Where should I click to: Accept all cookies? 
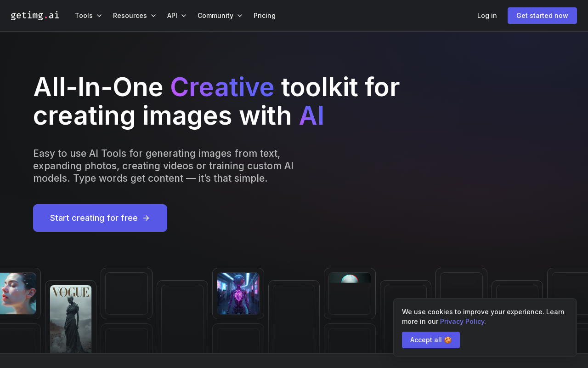click(430, 340)
